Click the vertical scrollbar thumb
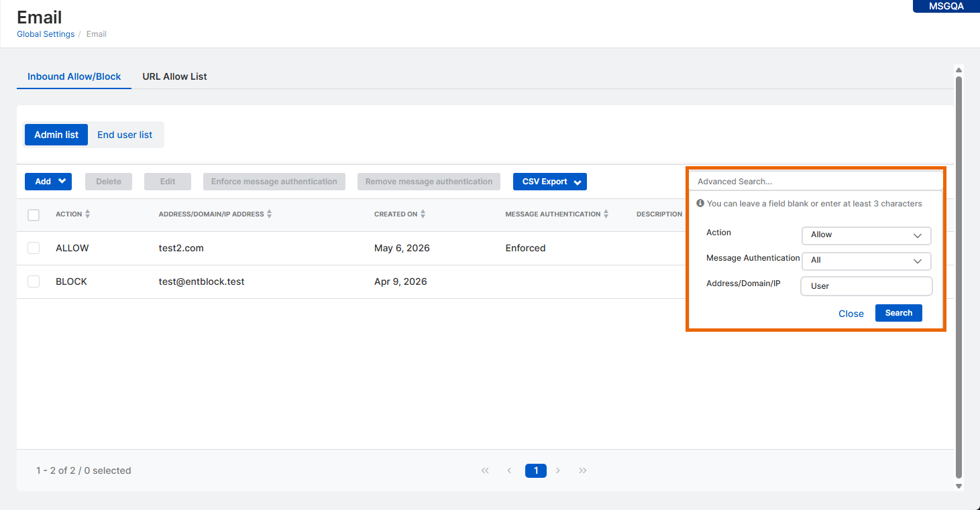 [959, 277]
